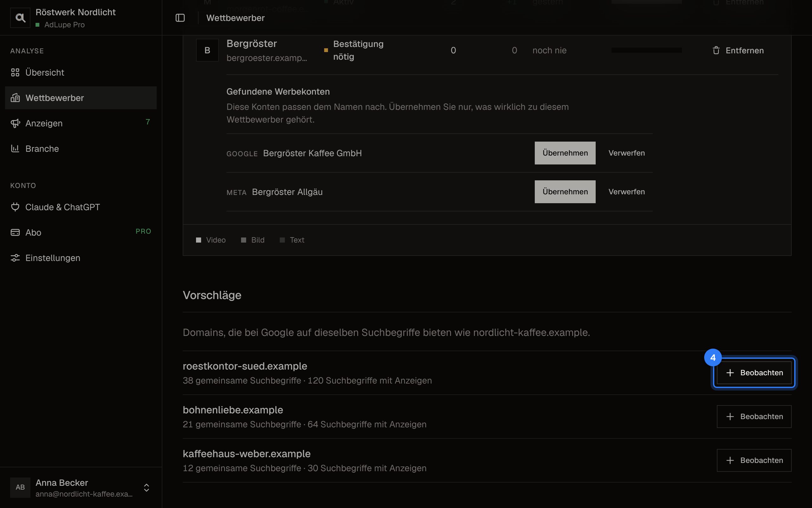The image size is (812, 508).
Task: Click the Einstellungen sliders icon
Action: click(x=15, y=258)
